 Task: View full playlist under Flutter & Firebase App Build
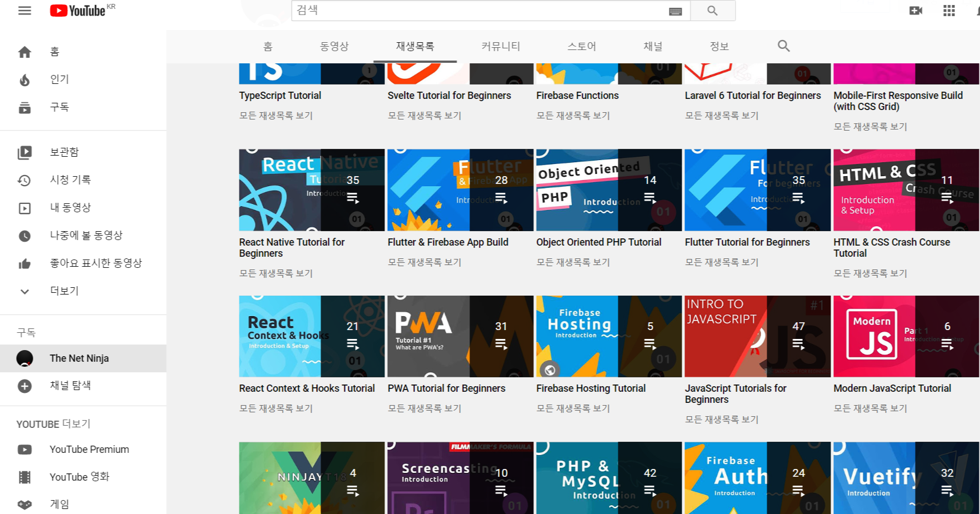pos(424,262)
